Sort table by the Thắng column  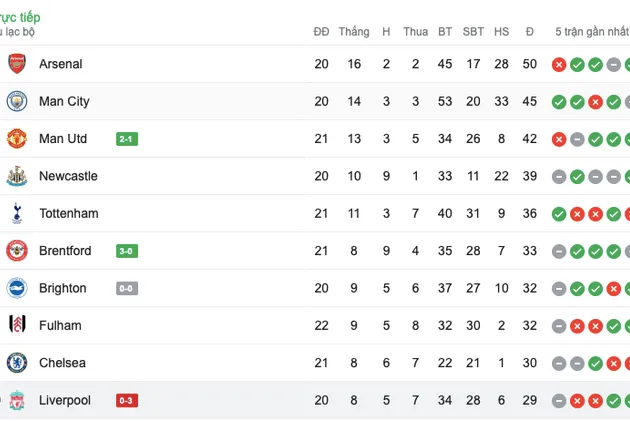[x=354, y=31]
